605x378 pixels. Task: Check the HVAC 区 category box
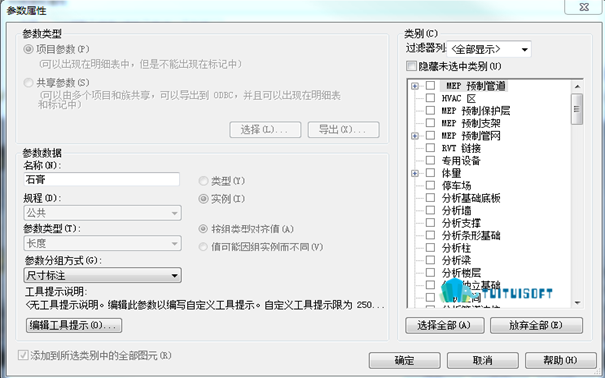tap(430, 98)
